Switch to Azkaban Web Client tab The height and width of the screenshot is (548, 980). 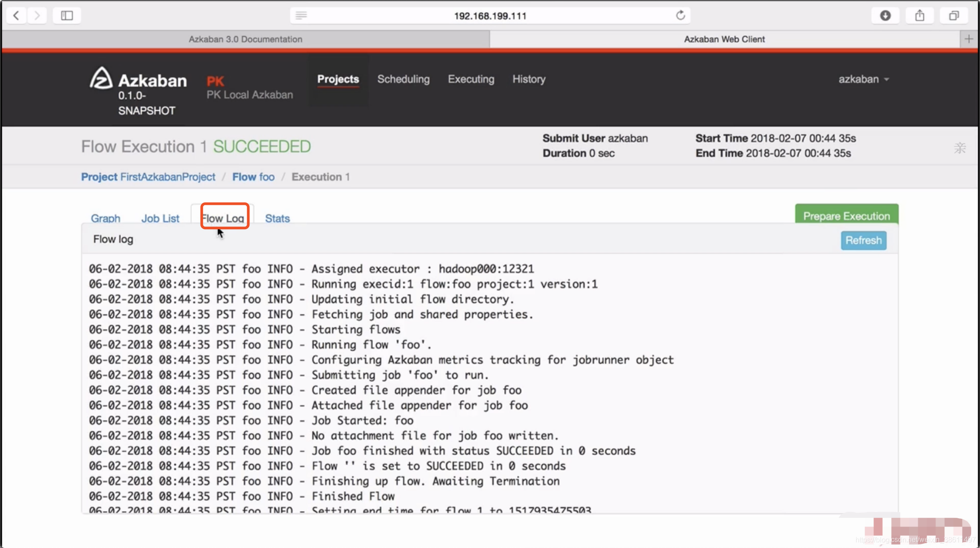click(724, 39)
